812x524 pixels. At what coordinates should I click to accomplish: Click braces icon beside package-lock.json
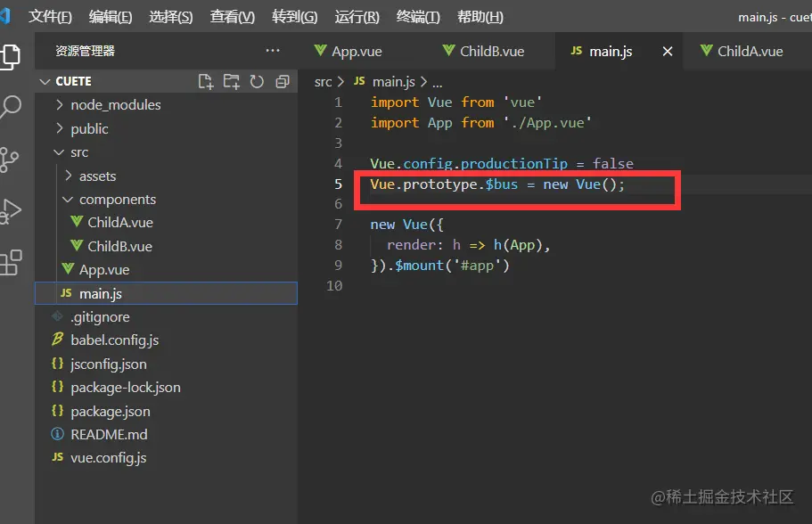point(57,387)
